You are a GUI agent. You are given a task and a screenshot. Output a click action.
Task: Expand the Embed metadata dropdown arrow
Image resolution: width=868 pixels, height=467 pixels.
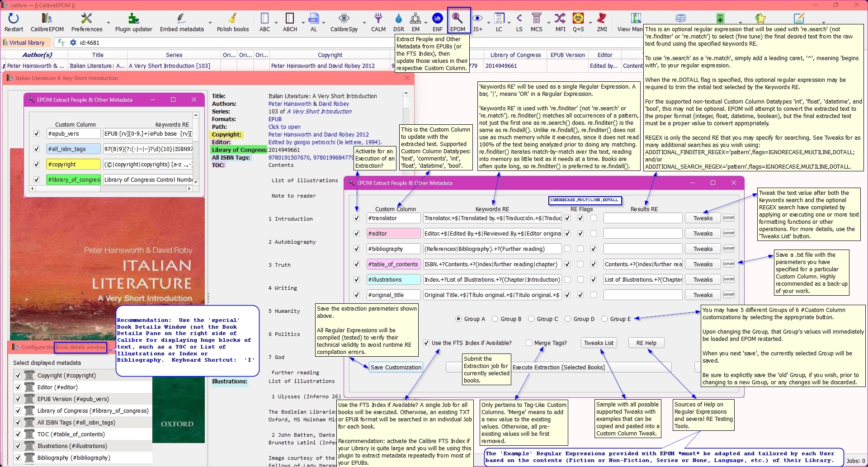[x=210, y=22]
